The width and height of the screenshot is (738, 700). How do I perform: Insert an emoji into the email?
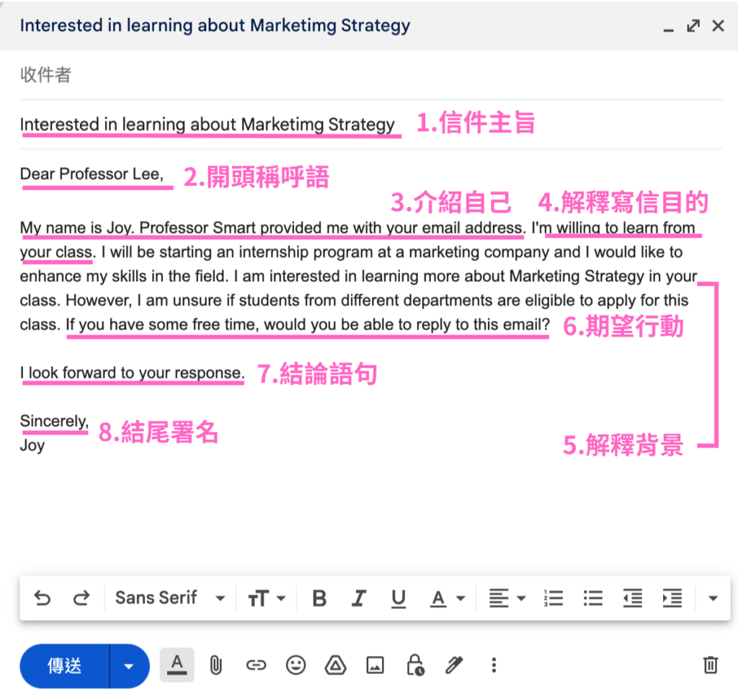(295, 665)
